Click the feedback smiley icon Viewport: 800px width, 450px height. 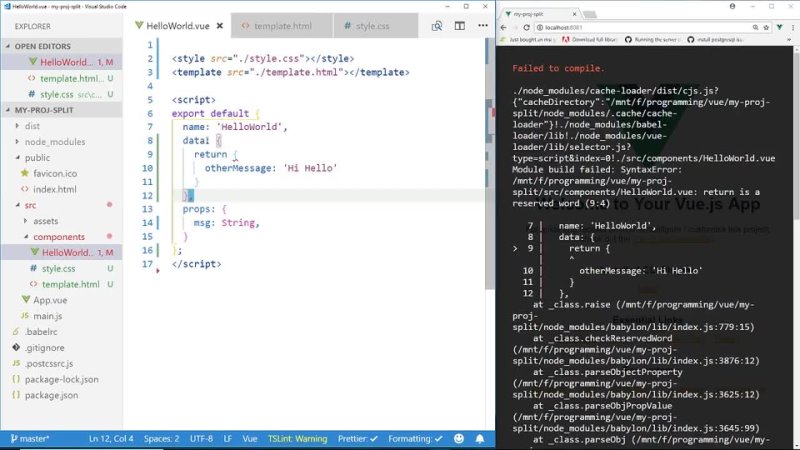coord(459,439)
